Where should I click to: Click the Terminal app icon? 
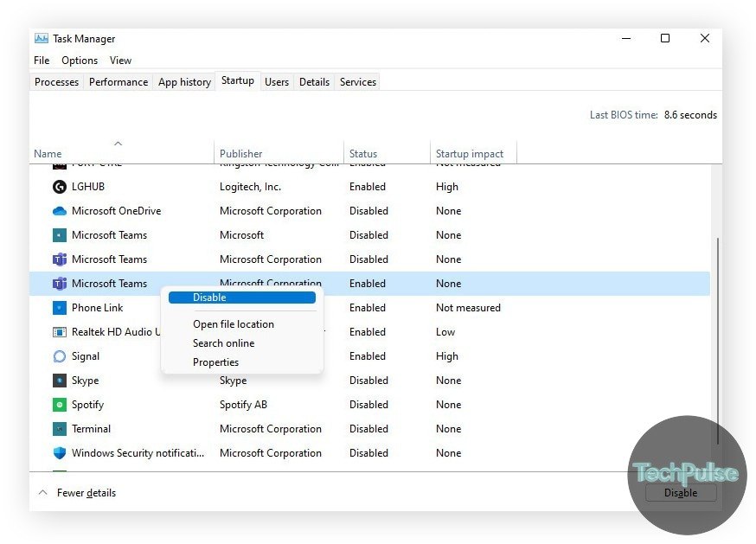[x=60, y=429]
